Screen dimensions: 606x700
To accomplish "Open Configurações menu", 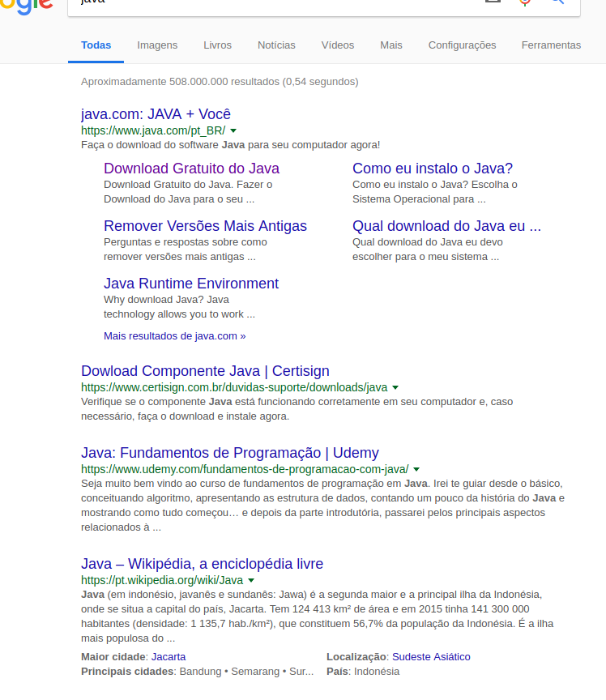I will pos(463,45).
